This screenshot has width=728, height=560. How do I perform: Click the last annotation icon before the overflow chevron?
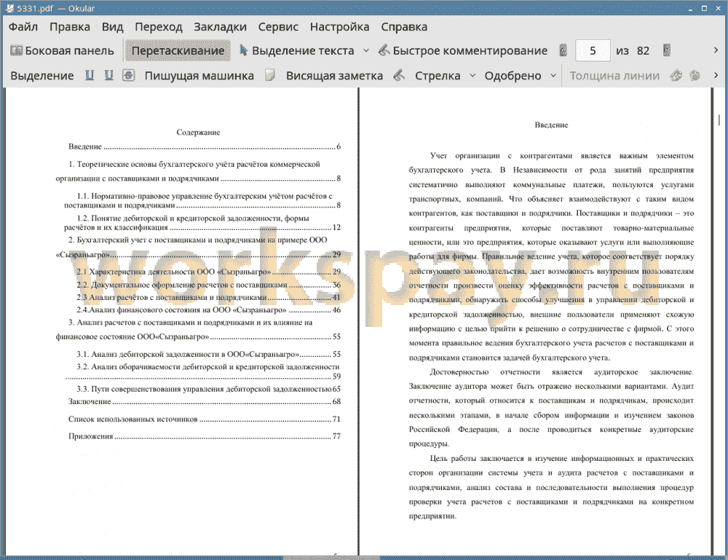tap(695, 75)
